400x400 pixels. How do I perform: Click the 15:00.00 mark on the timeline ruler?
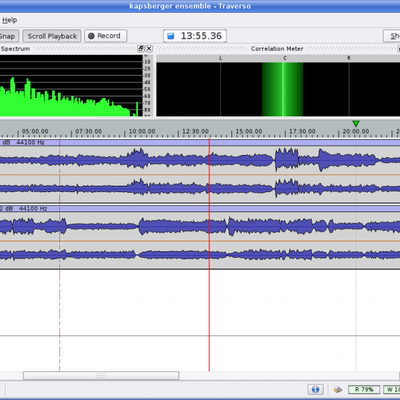[249, 131]
